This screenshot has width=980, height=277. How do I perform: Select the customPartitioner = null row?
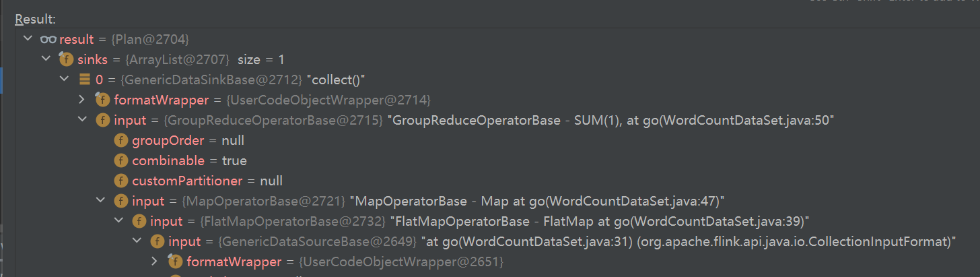(x=207, y=181)
